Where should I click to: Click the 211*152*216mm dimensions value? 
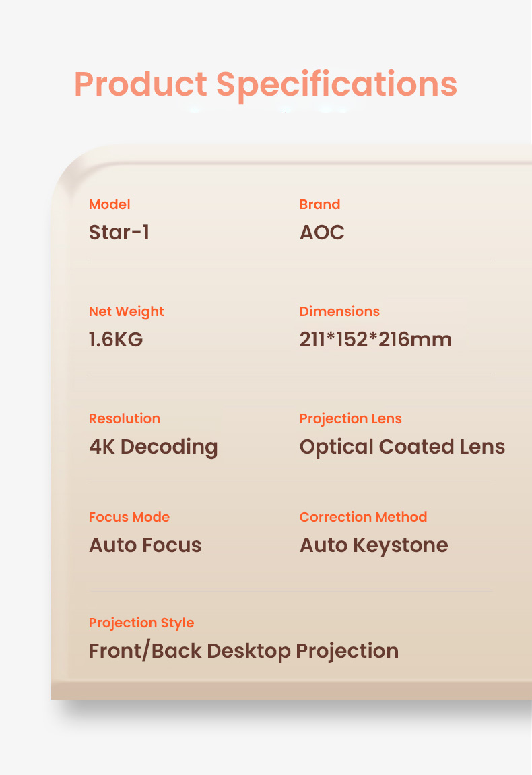tap(375, 340)
